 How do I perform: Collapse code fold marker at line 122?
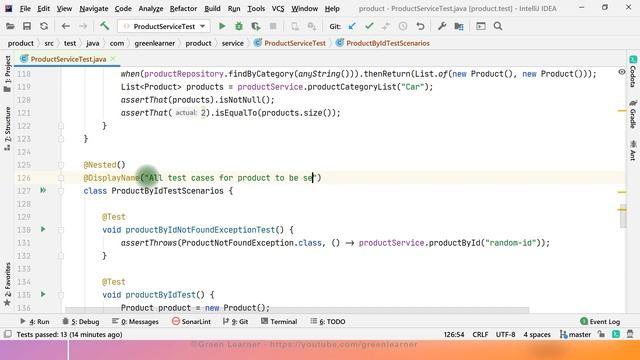pos(61,126)
